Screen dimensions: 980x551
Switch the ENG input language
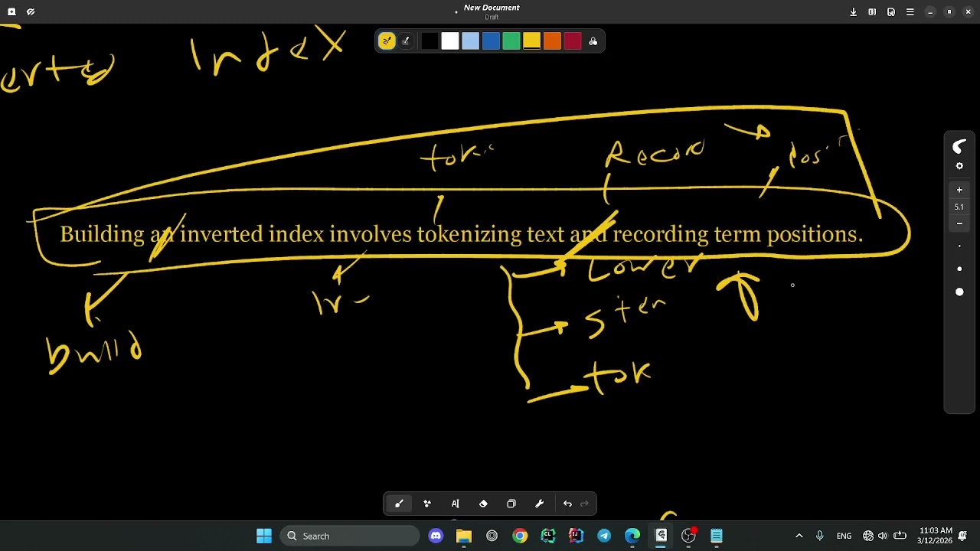coord(844,536)
